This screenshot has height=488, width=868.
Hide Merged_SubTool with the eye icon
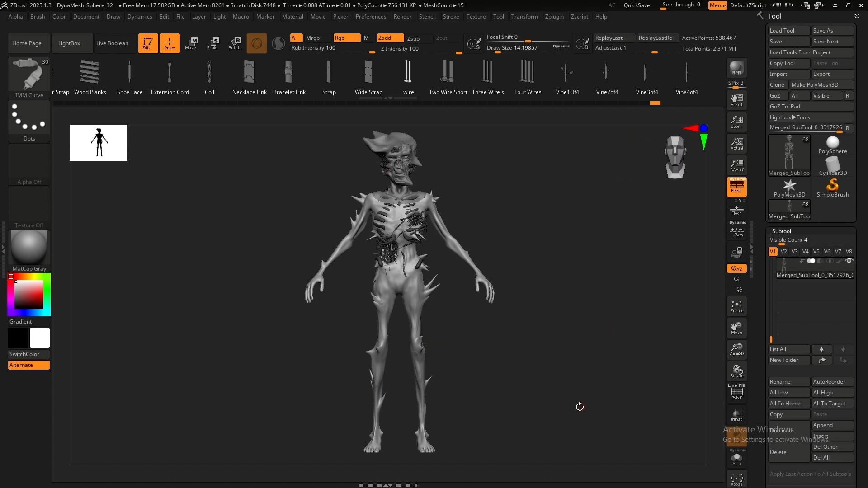(849, 261)
